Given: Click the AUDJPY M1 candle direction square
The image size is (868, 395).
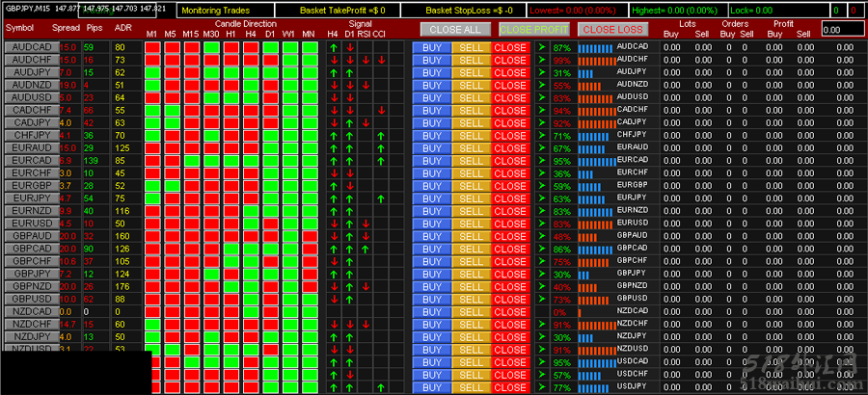Looking at the screenshot, I should click(152, 72).
